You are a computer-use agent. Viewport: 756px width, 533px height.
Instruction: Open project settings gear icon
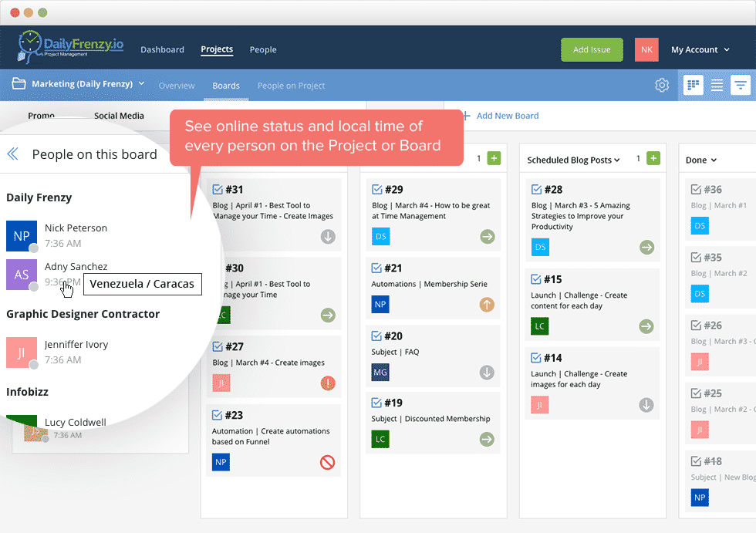click(x=662, y=86)
